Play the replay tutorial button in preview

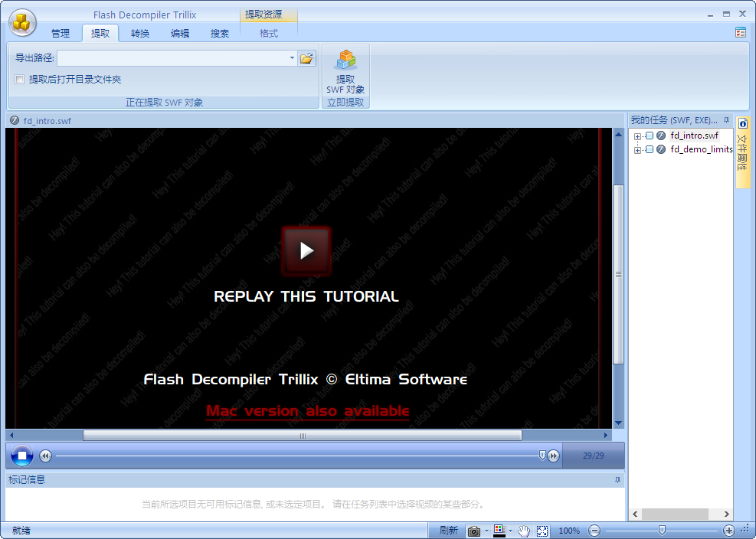coord(306,250)
